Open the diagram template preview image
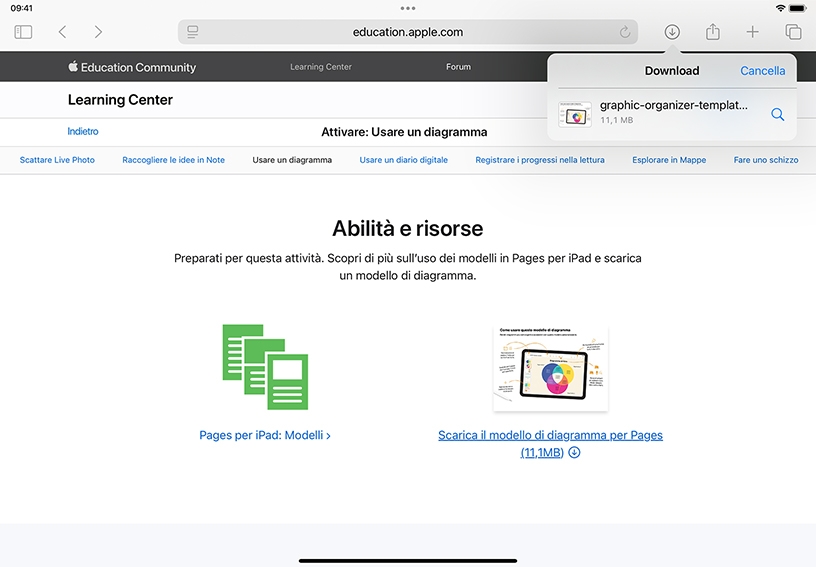The height and width of the screenshot is (567, 816). 551,368
